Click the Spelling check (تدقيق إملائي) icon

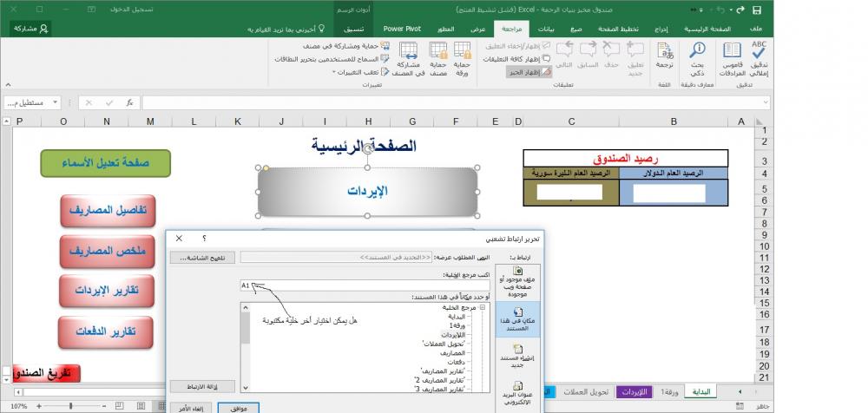tap(758, 52)
